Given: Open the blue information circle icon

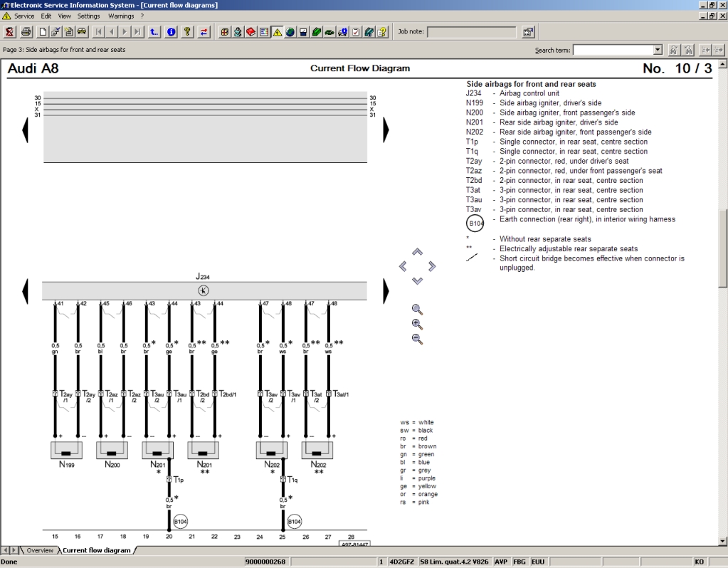Looking at the screenshot, I should pyautogui.click(x=171, y=32).
